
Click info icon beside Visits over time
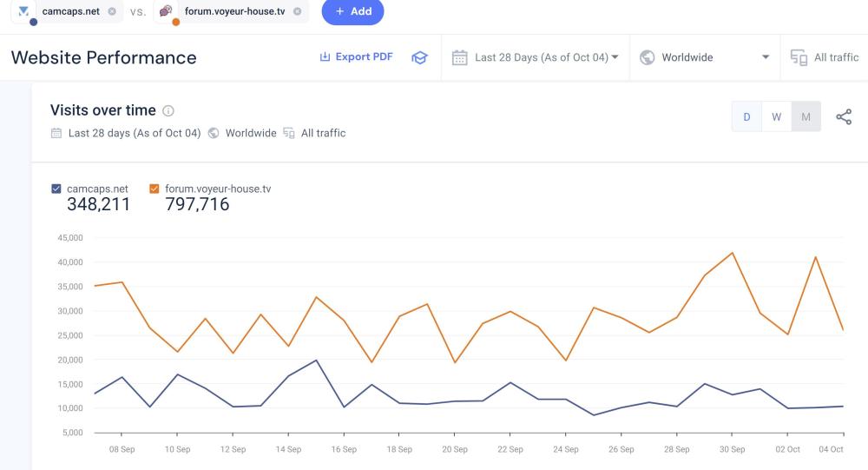168,111
